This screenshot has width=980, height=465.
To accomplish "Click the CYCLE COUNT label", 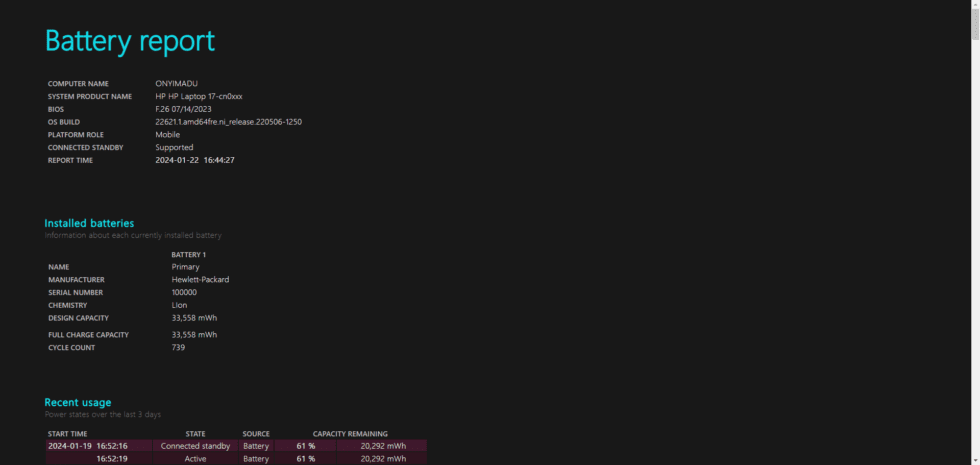I will coord(72,348).
